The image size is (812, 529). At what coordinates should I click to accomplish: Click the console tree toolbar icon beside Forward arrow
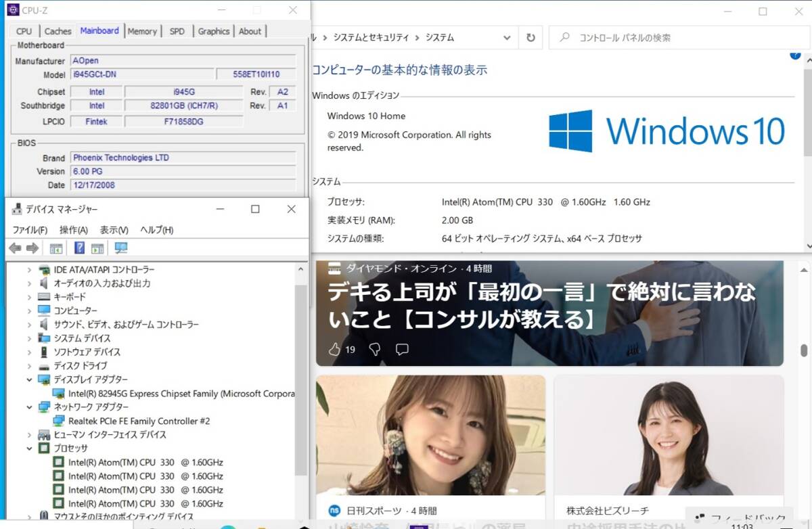point(56,248)
